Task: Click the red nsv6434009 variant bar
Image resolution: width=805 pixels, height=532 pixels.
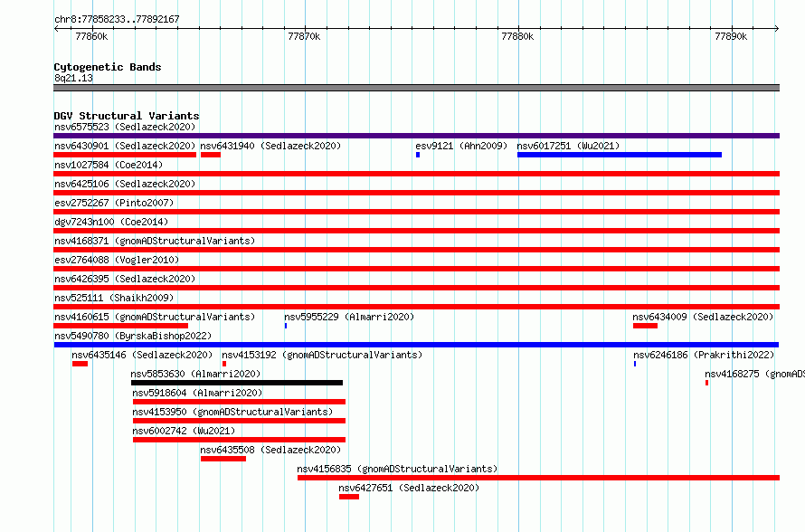Action: coord(645,326)
